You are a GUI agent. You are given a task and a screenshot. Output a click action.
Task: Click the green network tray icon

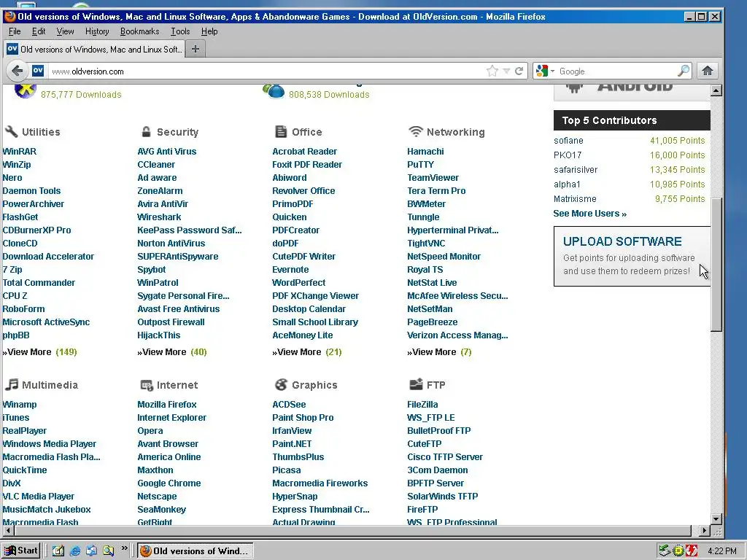pos(665,551)
